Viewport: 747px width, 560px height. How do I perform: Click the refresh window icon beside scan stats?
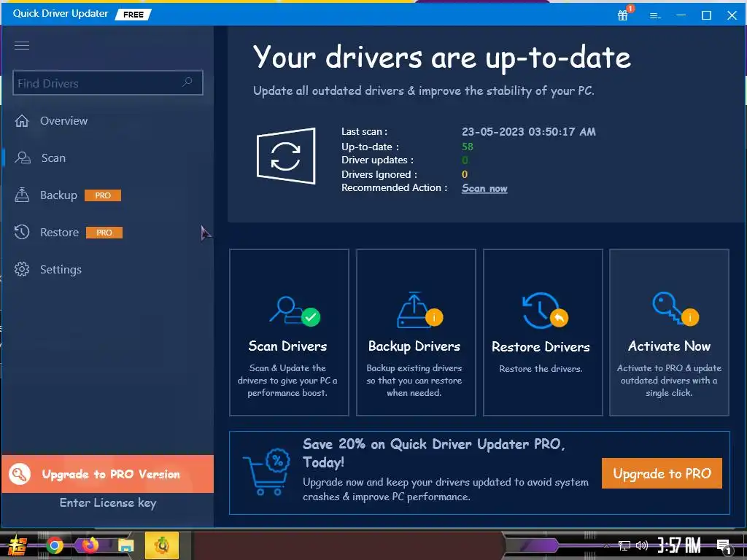click(x=286, y=156)
